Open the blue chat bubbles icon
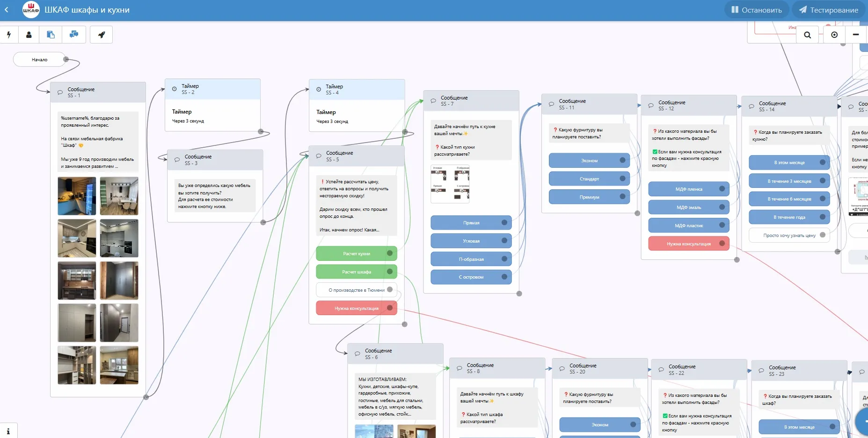Image resolution: width=868 pixels, height=438 pixels. click(74, 35)
